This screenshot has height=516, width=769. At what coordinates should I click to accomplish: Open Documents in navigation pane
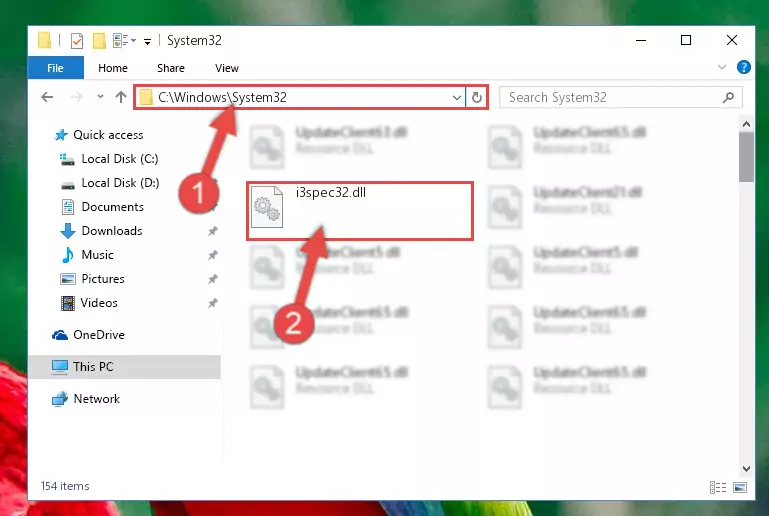112,206
